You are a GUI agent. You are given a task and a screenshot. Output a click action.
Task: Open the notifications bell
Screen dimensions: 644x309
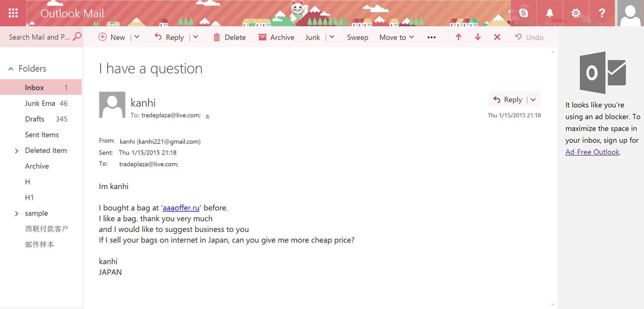[x=550, y=13]
